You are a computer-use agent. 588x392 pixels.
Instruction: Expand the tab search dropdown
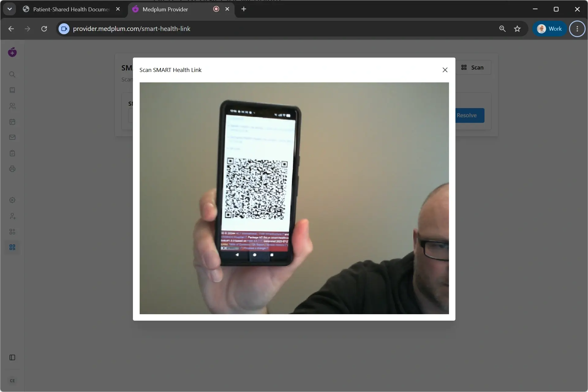click(9, 9)
